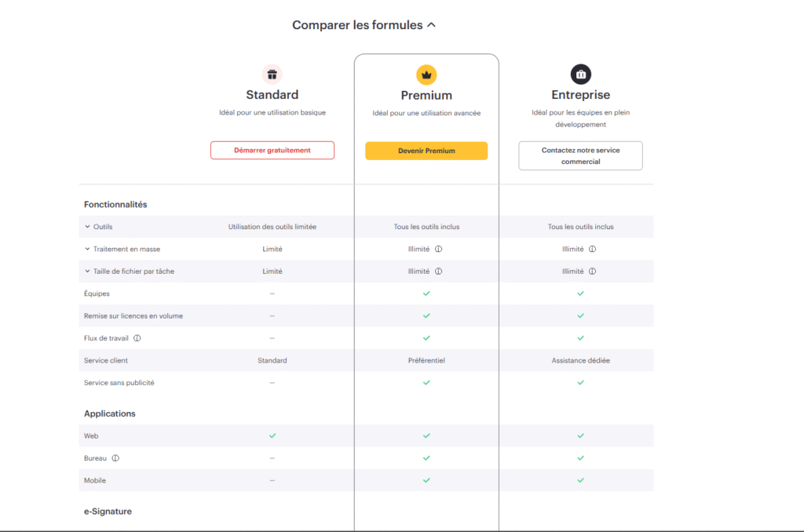The width and height of the screenshot is (804, 532).
Task: Click Démarrer gratuitement button
Action: point(272,150)
